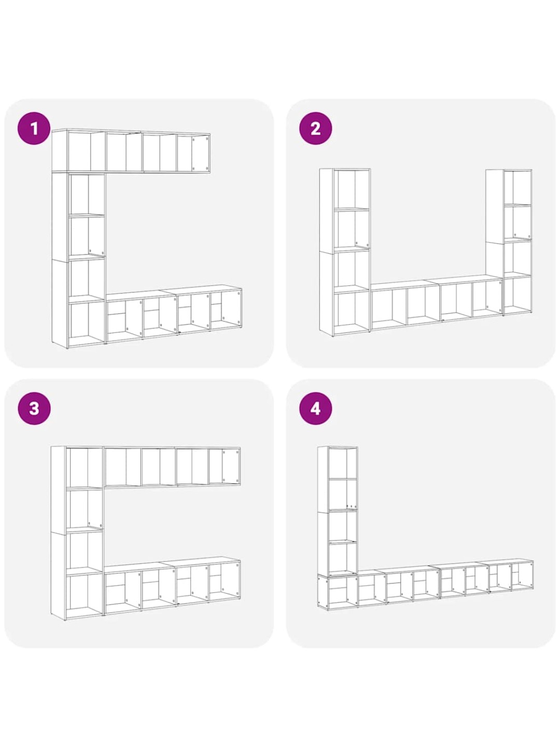Select layout 1's top horizontal cabinet
Viewport: 560px width, 747px height.
pyautogui.click(x=131, y=151)
